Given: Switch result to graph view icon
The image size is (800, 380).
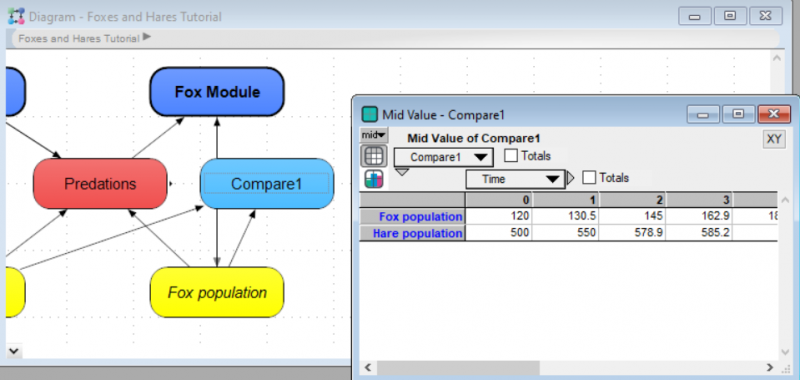Looking at the screenshot, I should coord(374,179).
